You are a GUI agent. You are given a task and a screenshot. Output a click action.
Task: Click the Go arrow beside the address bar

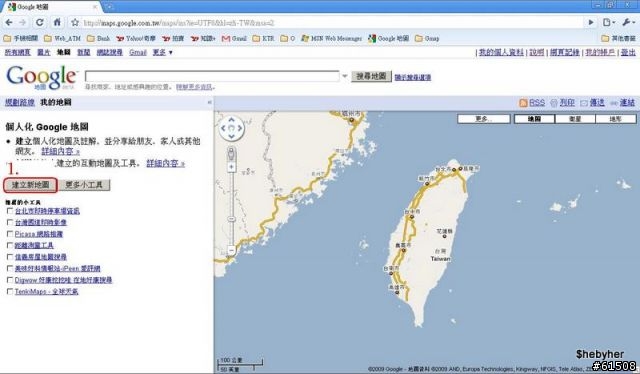(591, 22)
